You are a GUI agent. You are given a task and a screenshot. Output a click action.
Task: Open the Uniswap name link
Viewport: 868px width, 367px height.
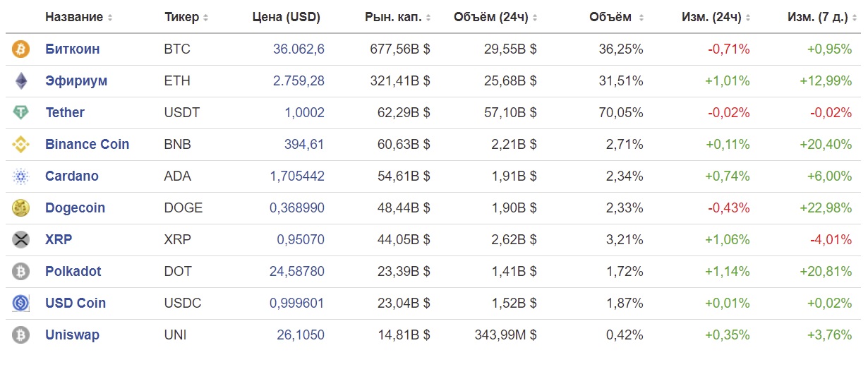(x=72, y=335)
